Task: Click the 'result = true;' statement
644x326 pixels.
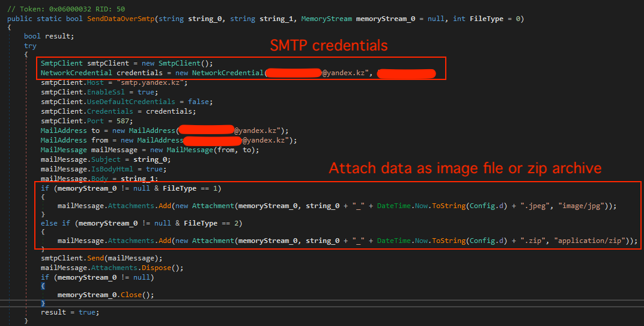Action: (x=70, y=312)
